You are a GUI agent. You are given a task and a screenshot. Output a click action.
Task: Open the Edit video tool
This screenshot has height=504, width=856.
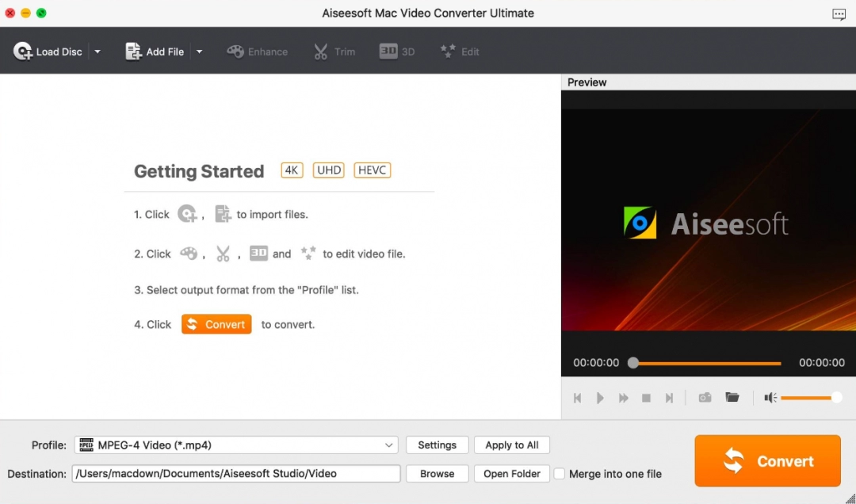click(460, 51)
